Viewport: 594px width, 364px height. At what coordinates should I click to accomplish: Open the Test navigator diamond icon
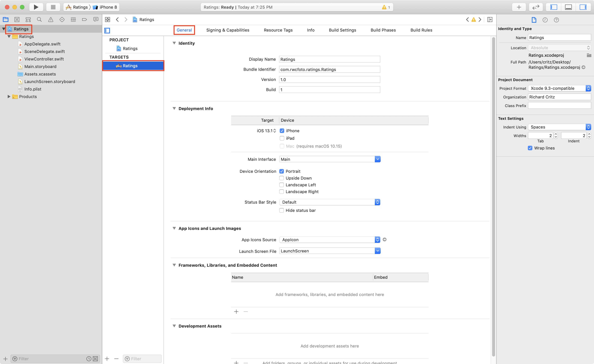click(x=62, y=20)
